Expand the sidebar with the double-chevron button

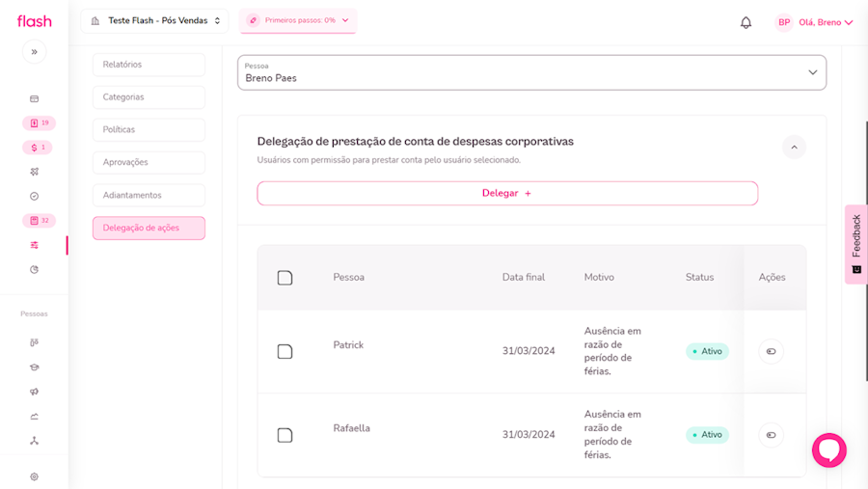point(35,52)
